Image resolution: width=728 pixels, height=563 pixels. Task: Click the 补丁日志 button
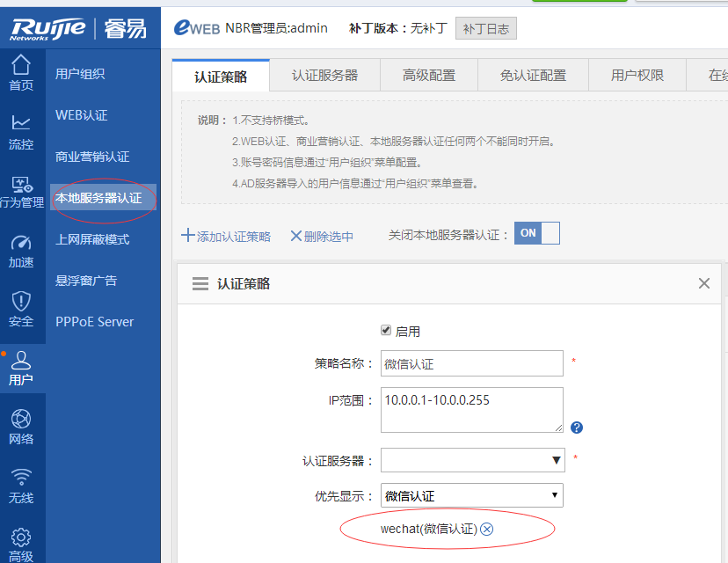coord(485,28)
